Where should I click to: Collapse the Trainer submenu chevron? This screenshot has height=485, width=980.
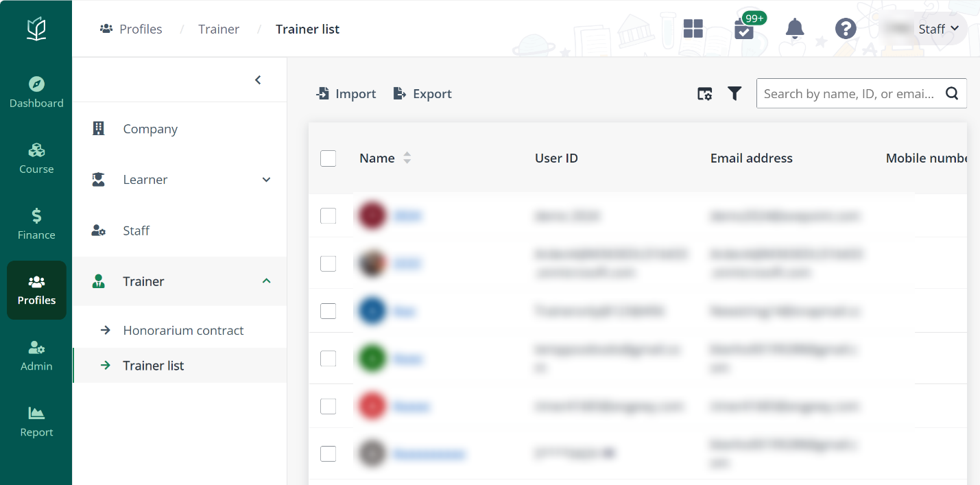click(267, 281)
